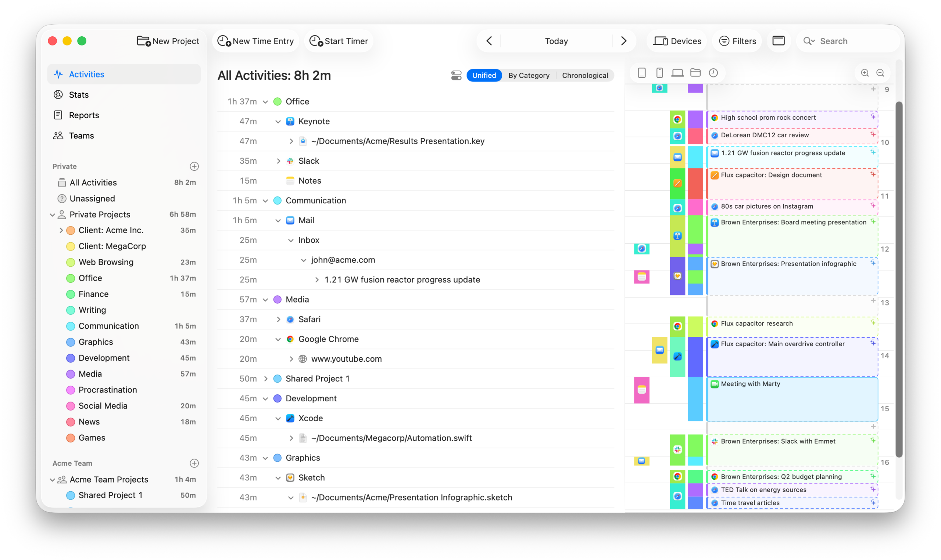Toggle the laptop device filter
This screenshot has width=941, height=560.
pyautogui.click(x=678, y=72)
